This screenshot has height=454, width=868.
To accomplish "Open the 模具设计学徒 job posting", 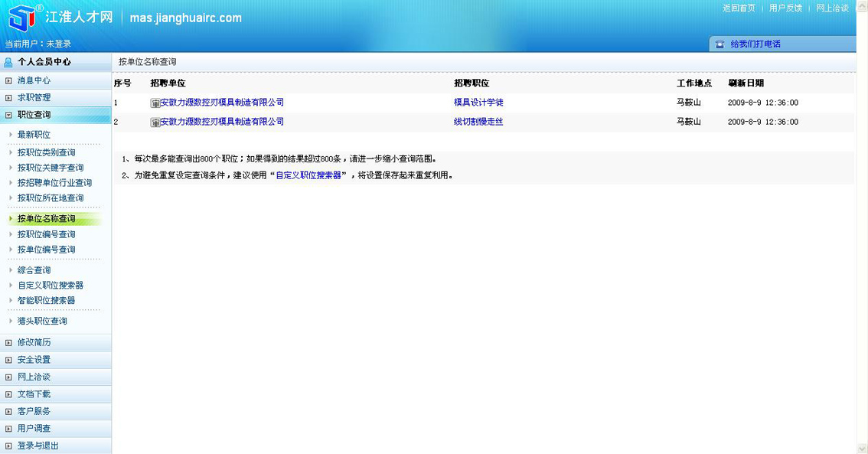I will pos(478,103).
